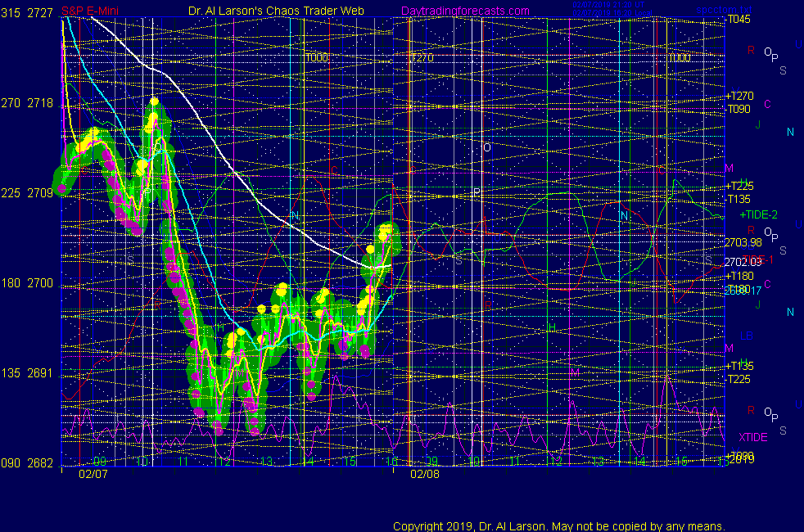Click the +T135 level label on right axis
Image resolution: width=804 pixels, height=532 pixels.
[x=739, y=366]
